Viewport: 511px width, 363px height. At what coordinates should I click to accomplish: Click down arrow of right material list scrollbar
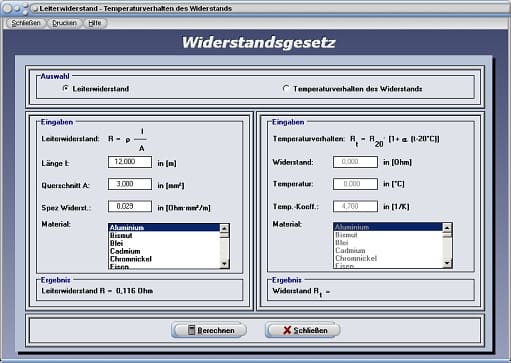447,263
